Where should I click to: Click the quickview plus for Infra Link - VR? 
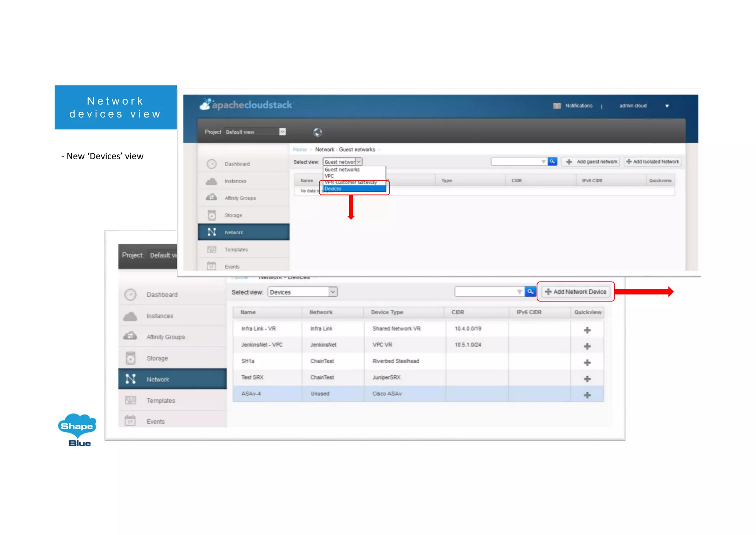(x=587, y=330)
